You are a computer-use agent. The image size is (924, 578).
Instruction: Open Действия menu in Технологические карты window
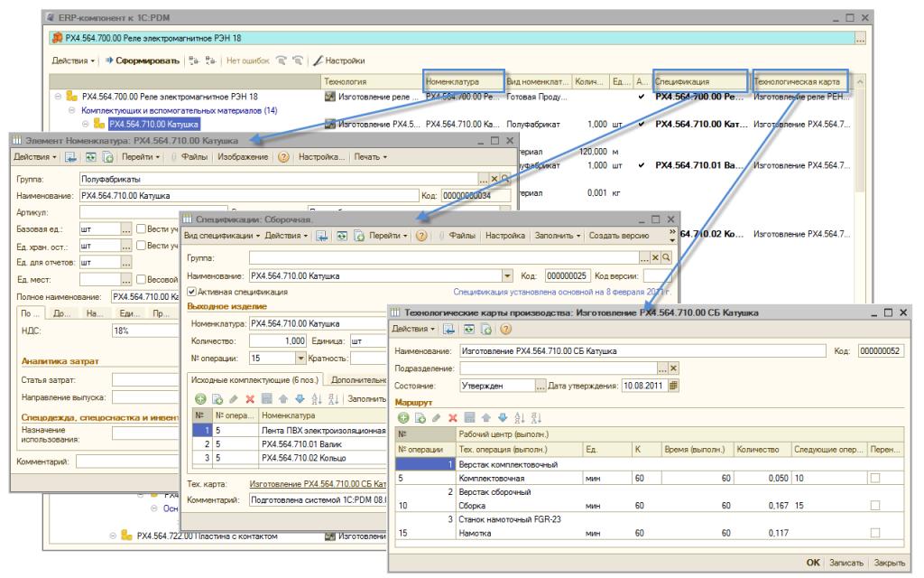pyautogui.click(x=411, y=329)
